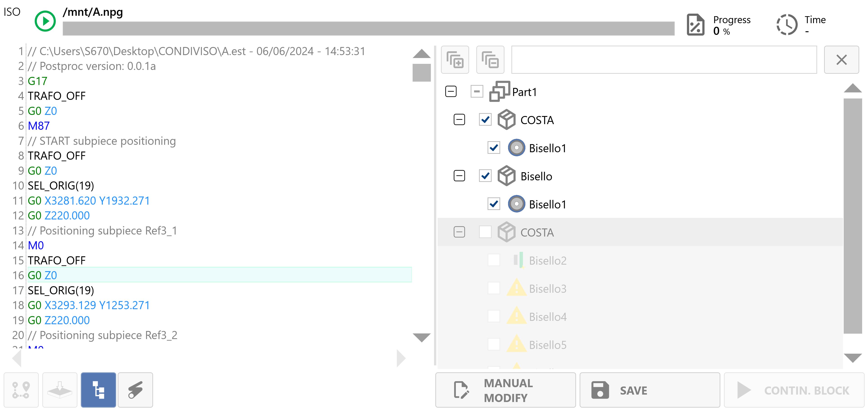
Task: Click the Bisello4 warning triangle icon
Action: tap(516, 316)
